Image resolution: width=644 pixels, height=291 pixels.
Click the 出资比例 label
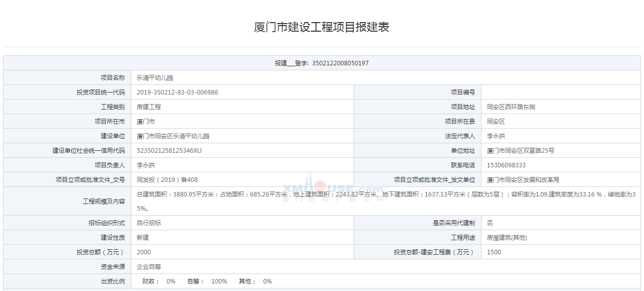[113, 281]
